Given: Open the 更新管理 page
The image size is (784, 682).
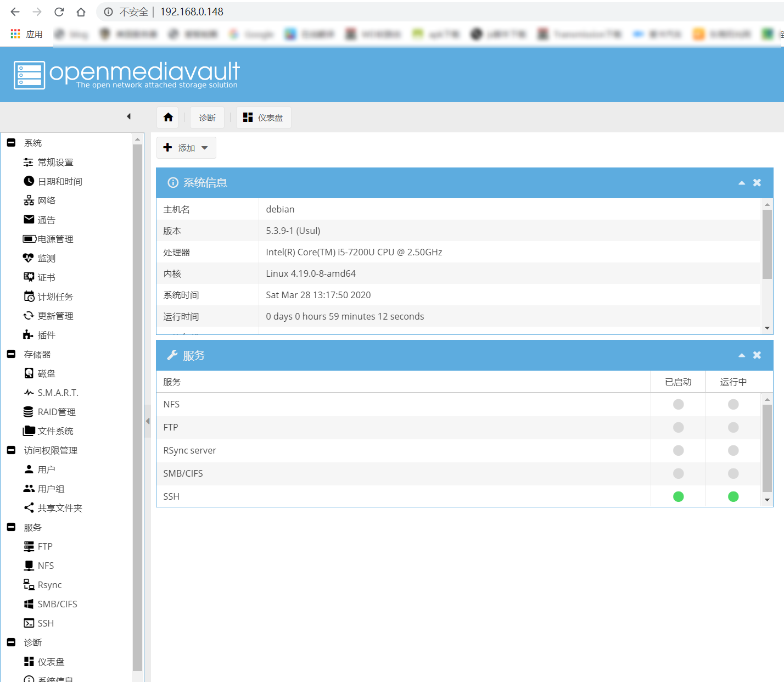Looking at the screenshot, I should click(x=55, y=315).
